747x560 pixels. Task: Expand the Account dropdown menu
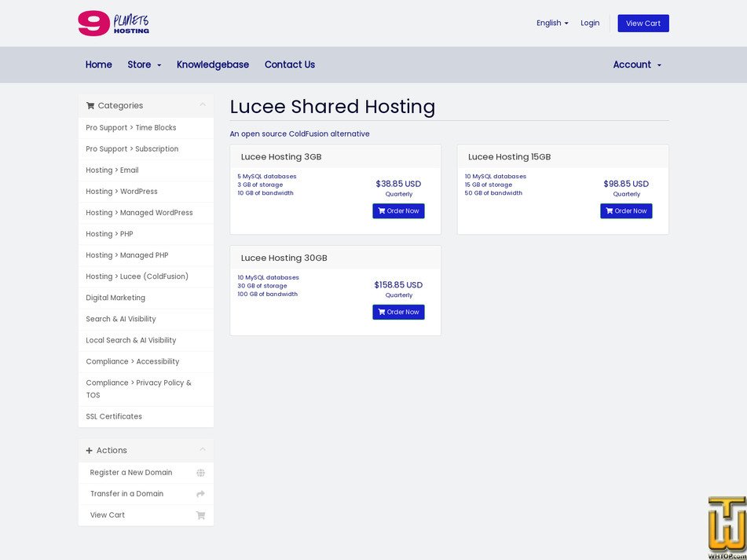pyautogui.click(x=637, y=64)
